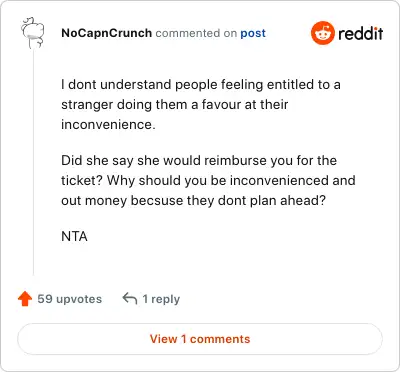Click the word 'inconvenience.' on its own line
Screen dimensions: 400x372
[x=108, y=125]
